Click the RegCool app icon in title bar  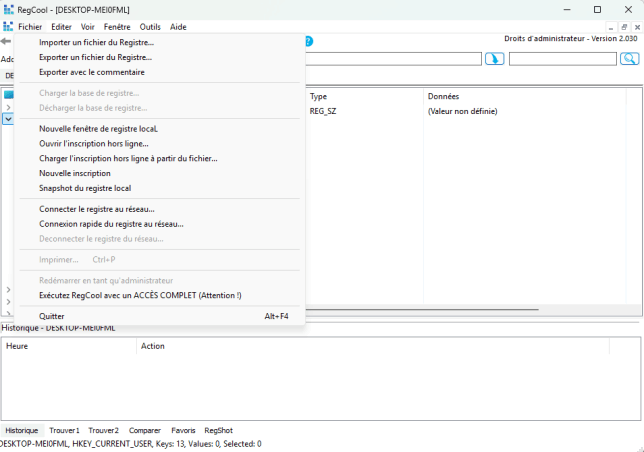point(8,9)
